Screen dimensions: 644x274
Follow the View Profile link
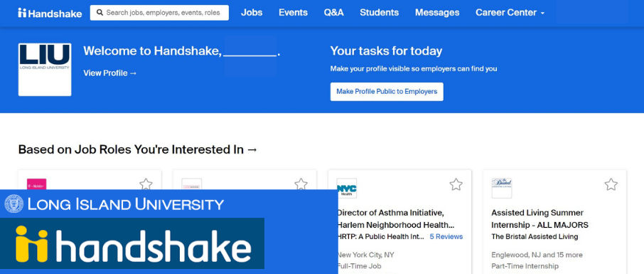[x=110, y=73]
